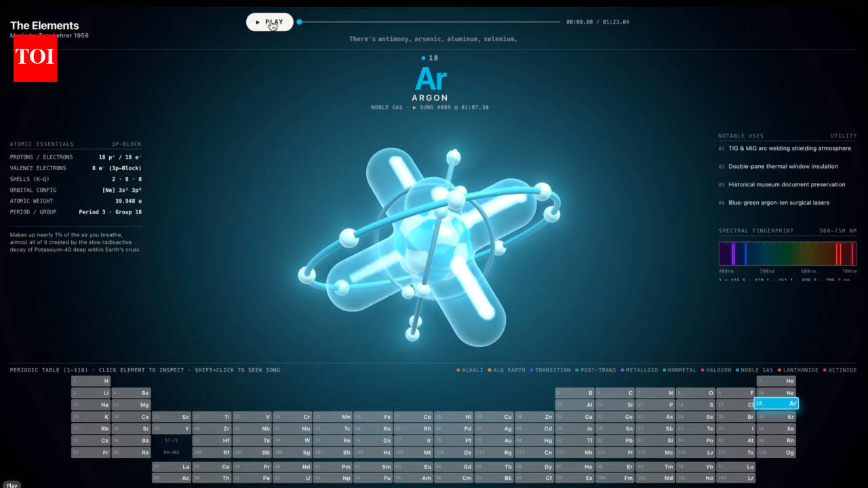Screen dimensions: 868x488
Task: Select Sodium (Na) cell
Action: (x=91, y=405)
